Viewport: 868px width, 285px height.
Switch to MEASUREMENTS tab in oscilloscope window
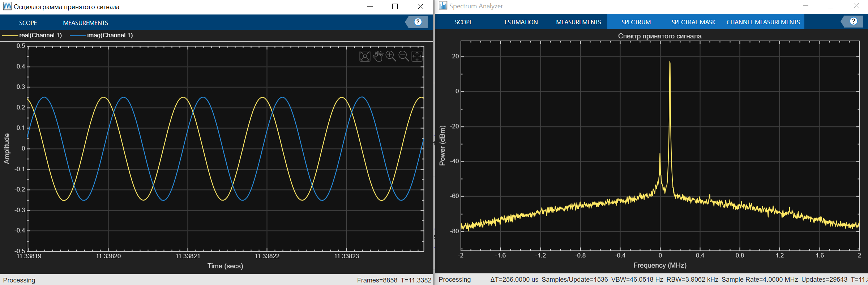pos(86,23)
